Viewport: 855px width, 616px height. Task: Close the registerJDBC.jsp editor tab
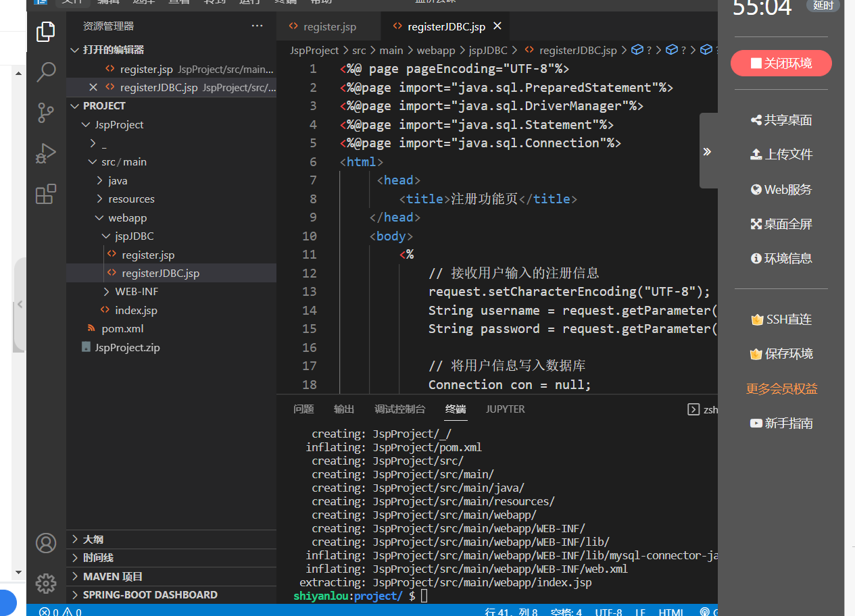coord(497,26)
